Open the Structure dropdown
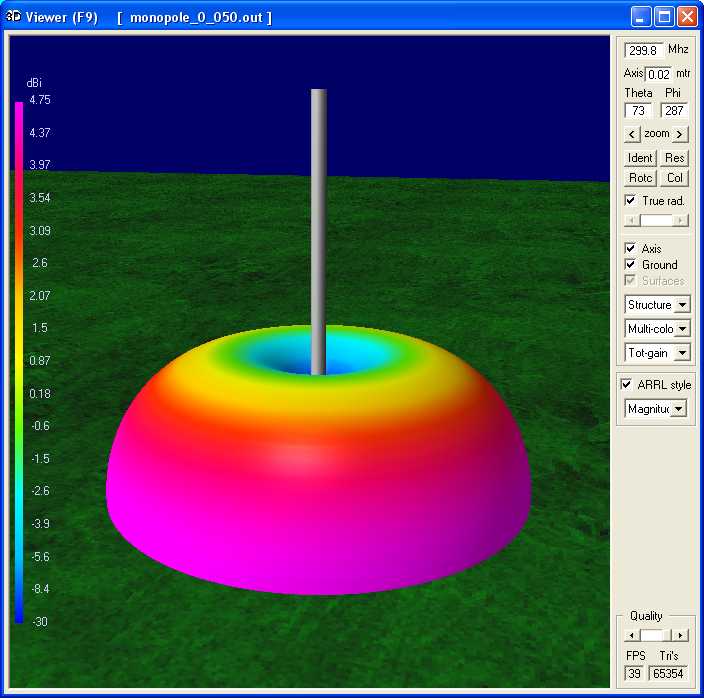The width and height of the screenshot is (704, 698). [x=682, y=304]
